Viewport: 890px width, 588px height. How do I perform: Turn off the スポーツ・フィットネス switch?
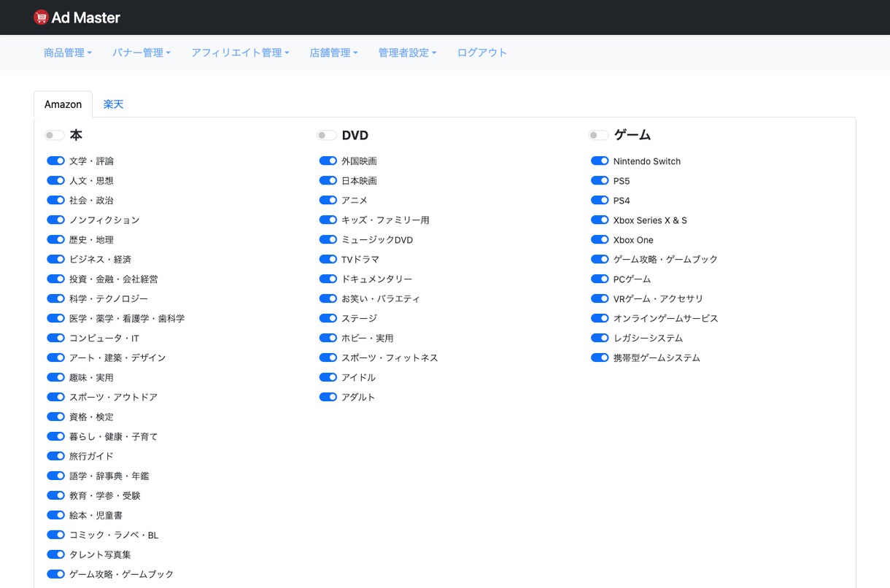328,357
